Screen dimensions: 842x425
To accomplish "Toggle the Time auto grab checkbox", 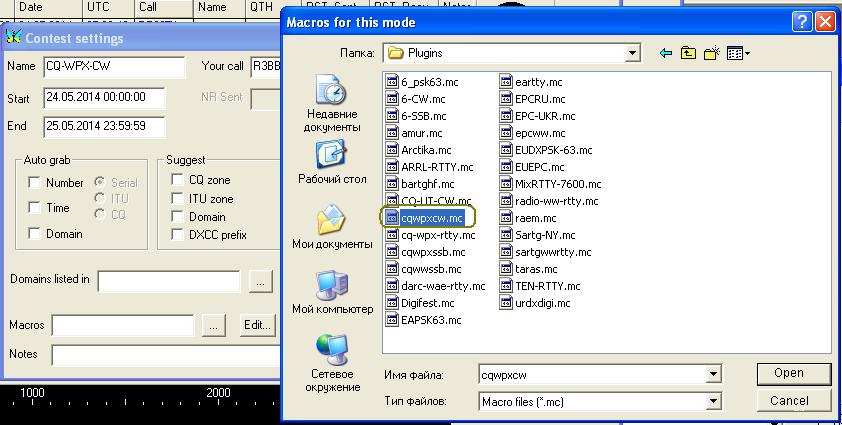I will 35,208.
